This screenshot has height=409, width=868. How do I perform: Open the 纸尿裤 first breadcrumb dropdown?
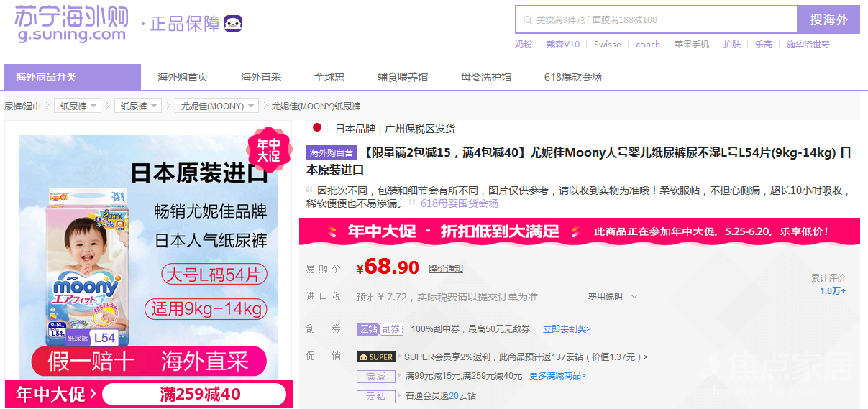(78, 106)
